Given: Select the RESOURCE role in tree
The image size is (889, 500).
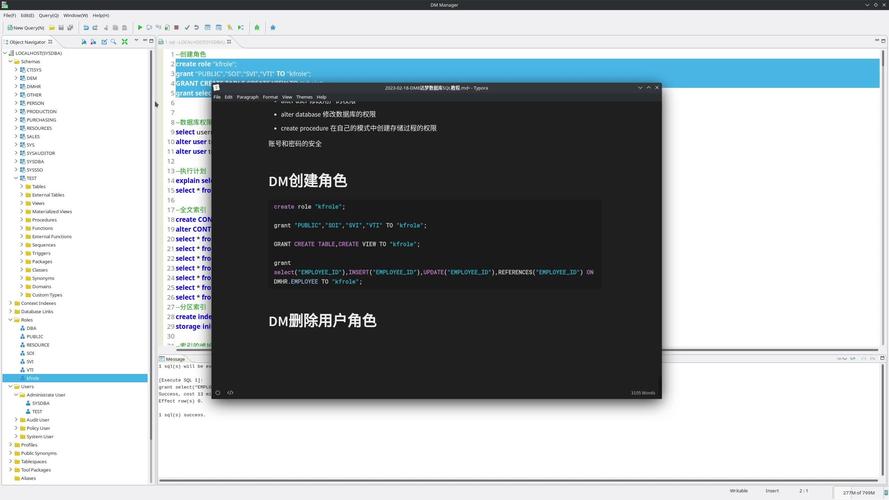Looking at the screenshot, I should (35, 345).
